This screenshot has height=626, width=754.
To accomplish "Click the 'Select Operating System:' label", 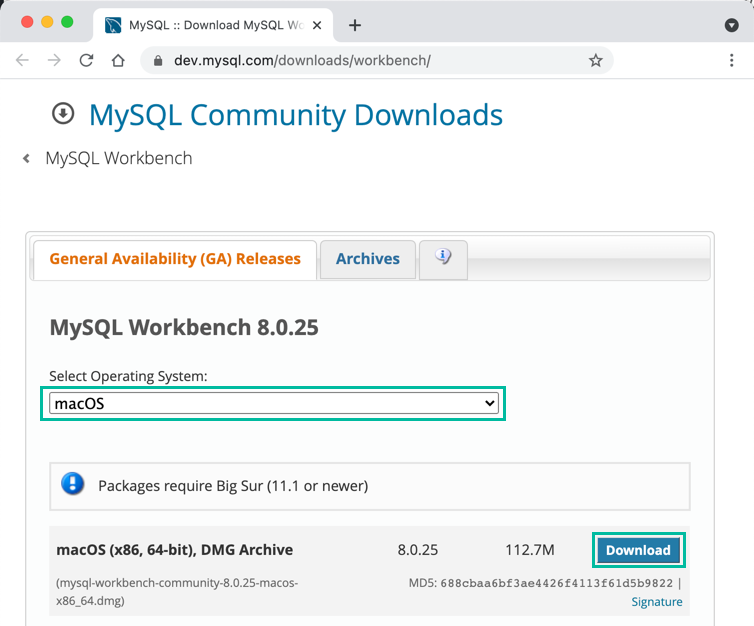I will (128, 376).
